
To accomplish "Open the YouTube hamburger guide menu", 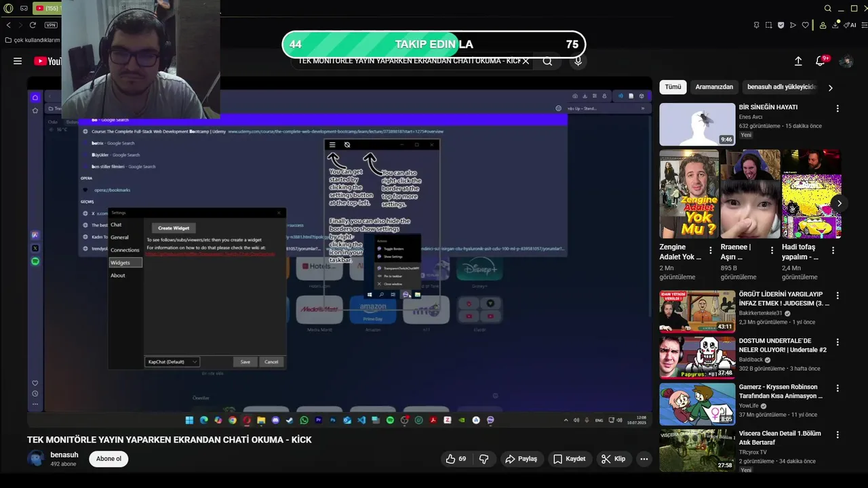I will (18, 61).
